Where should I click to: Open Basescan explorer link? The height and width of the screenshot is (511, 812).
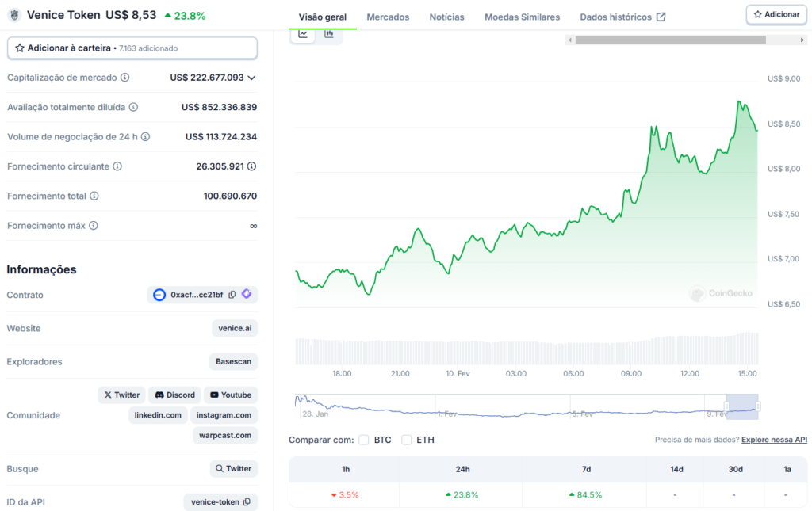[234, 361]
